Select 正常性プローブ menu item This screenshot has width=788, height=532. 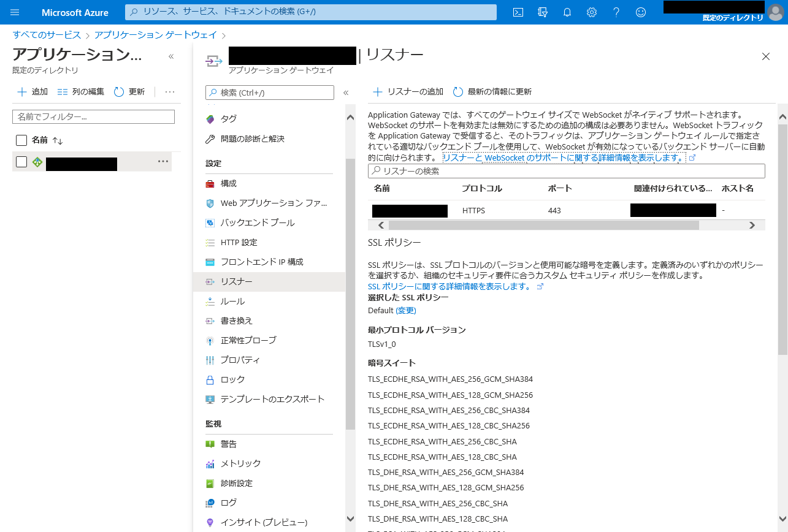[x=248, y=340]
